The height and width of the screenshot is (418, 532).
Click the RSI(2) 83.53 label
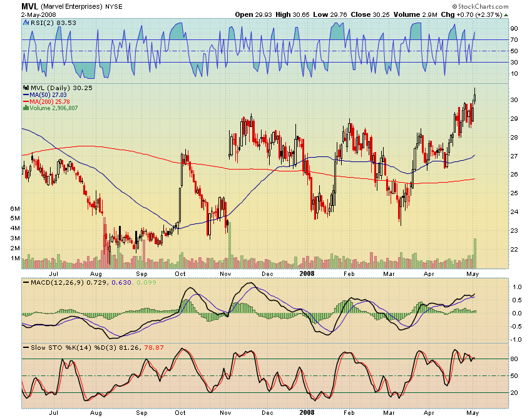[53, 23]
